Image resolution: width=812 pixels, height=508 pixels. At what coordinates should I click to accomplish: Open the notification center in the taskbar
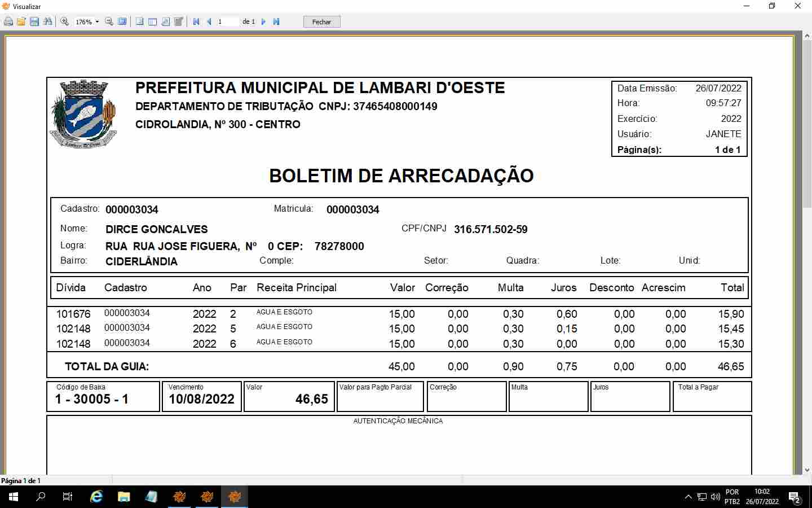tap(795, 497)
